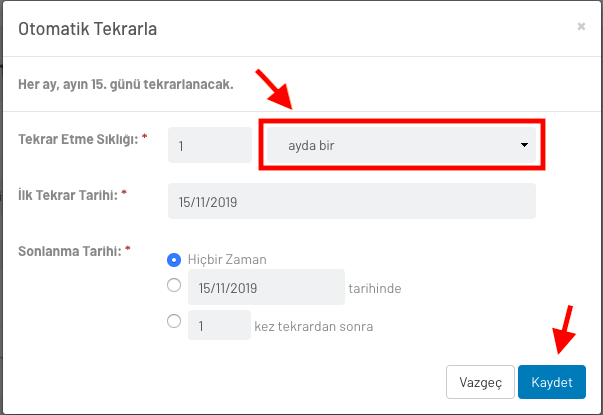
Task: Click the Vazgeç button
Action: [x=480, y=382]
